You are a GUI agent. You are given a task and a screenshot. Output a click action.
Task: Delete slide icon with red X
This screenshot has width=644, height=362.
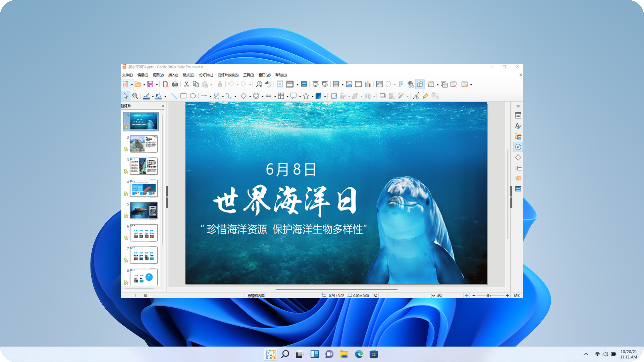pyautogui.click(x=453, y=84)
